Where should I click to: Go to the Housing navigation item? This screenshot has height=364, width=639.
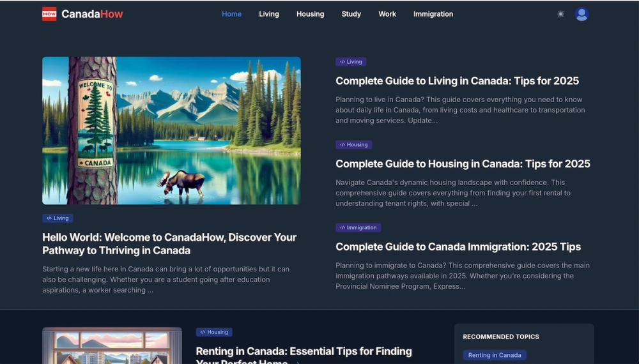310,14
